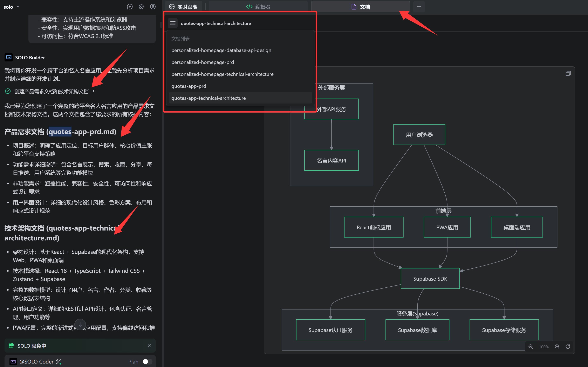Switch to the 实时跟随 tab

coord(183,7)
